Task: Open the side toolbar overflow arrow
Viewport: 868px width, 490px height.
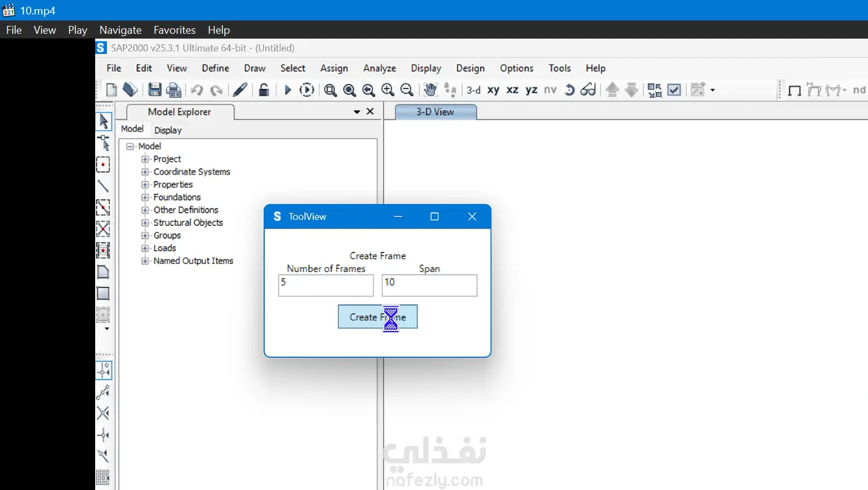Action: pos(107,329)
